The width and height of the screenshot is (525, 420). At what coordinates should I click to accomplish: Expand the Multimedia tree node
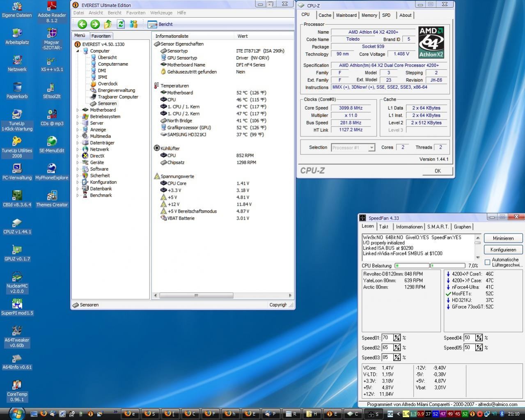pyautogui.click(x=78, y=136)
